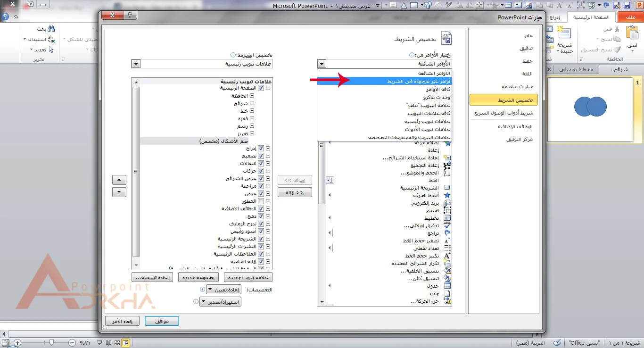Expand the فقرة group node
Image resolution: width=644 pixels, height=348 pixels.
click(252, 118)
